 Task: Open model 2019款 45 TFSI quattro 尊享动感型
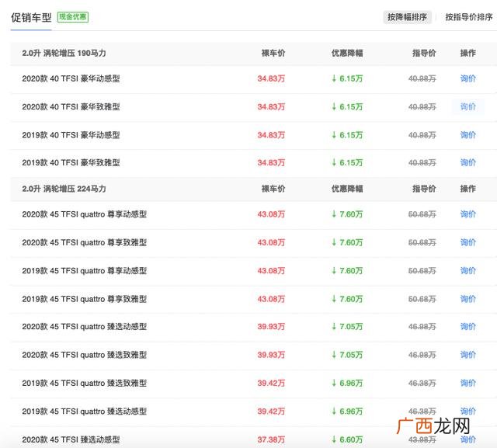click(85, 270)
